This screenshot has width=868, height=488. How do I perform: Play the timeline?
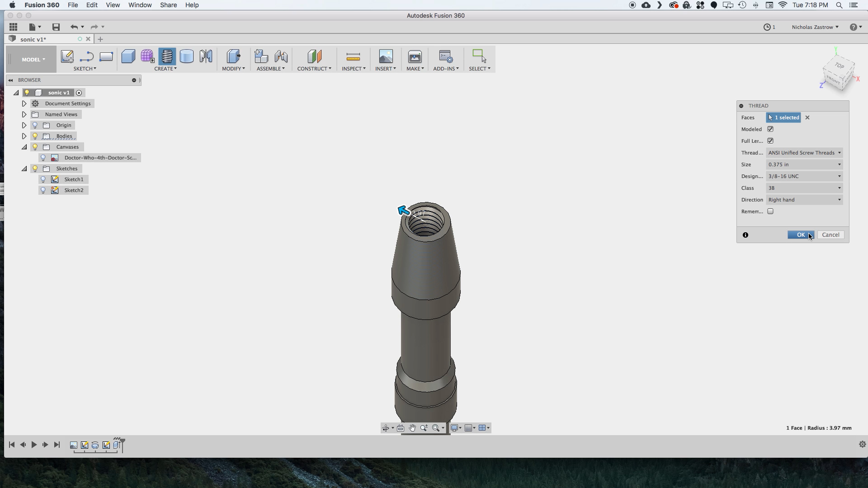click(34, 445)
